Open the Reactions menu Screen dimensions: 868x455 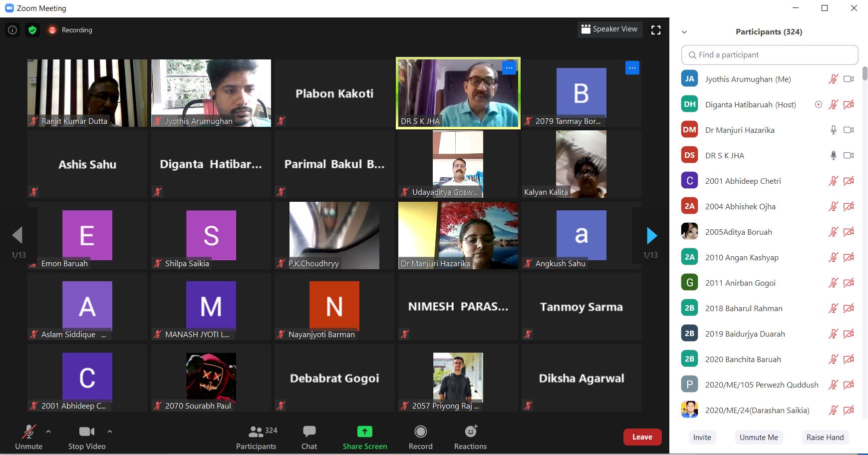point(470,437)
